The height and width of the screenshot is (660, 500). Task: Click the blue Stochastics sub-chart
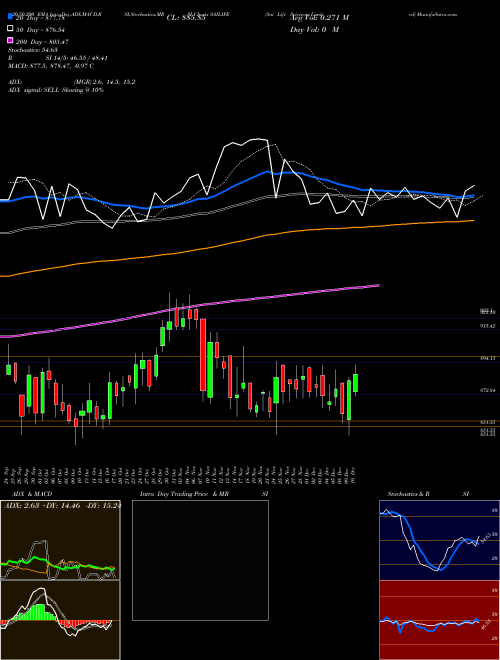click(x=439, y=540)
